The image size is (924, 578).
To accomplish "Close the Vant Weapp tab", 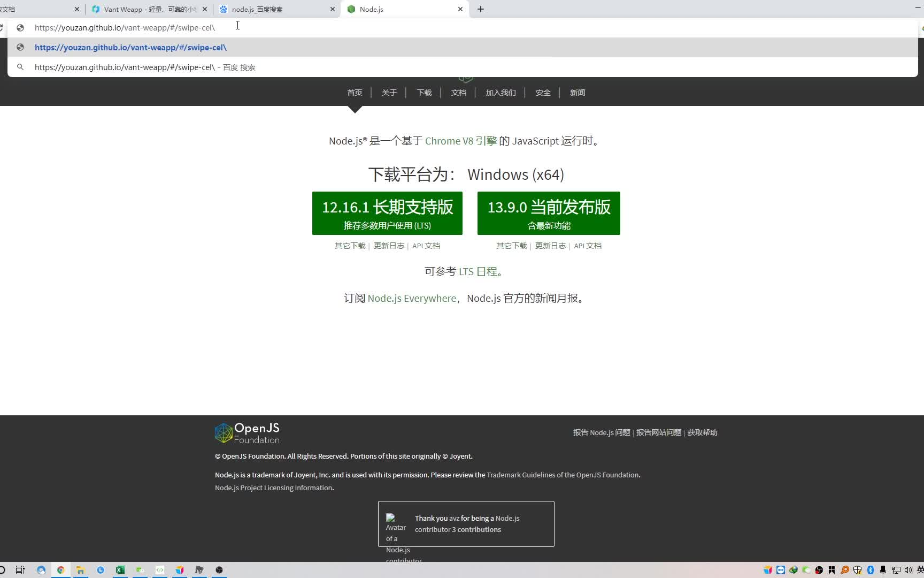I will pos(205,9).
